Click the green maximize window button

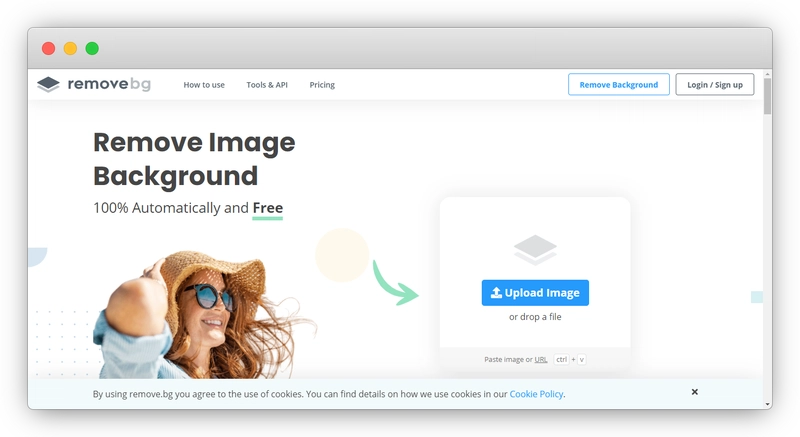point(92,48)
